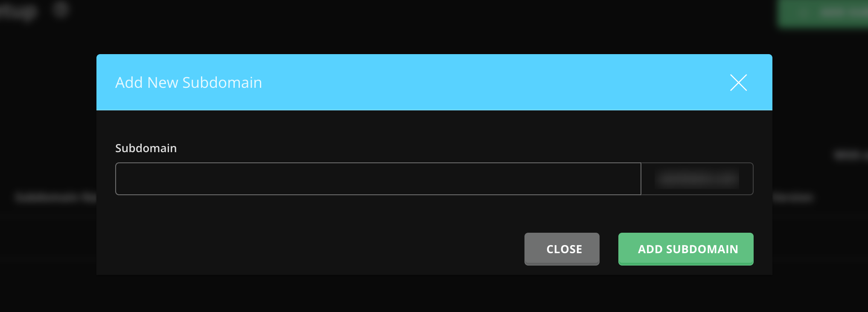Click the Subdomain field label
Image resolution: width=868 pixels, height=312 pixels.
point(146,148)
